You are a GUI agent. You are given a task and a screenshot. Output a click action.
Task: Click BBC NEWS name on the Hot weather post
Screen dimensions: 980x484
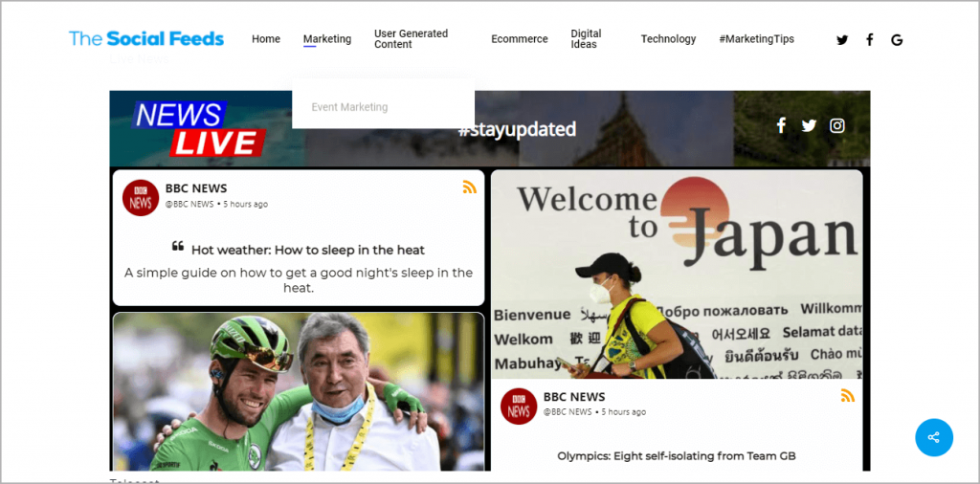click(196, 188)
